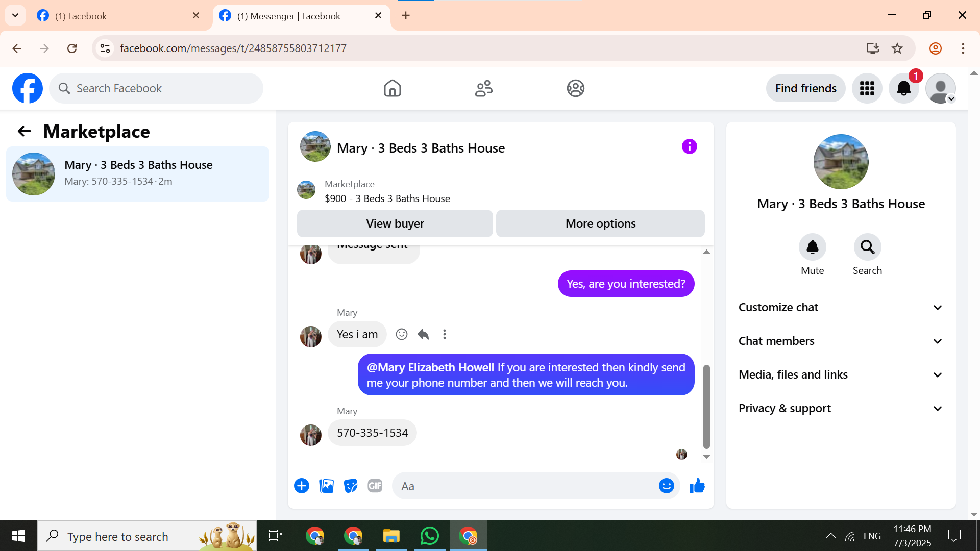Open more actions plus icon

click(302, 486)
